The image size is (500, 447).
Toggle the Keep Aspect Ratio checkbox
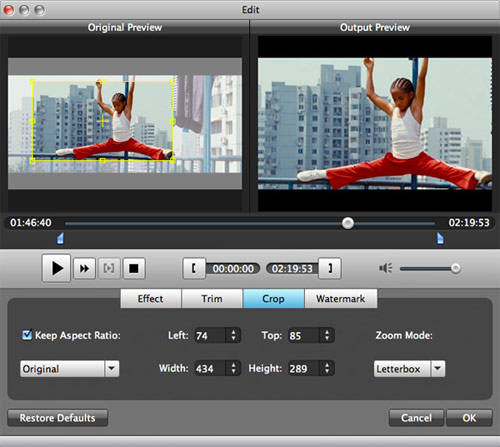(27, 335)
